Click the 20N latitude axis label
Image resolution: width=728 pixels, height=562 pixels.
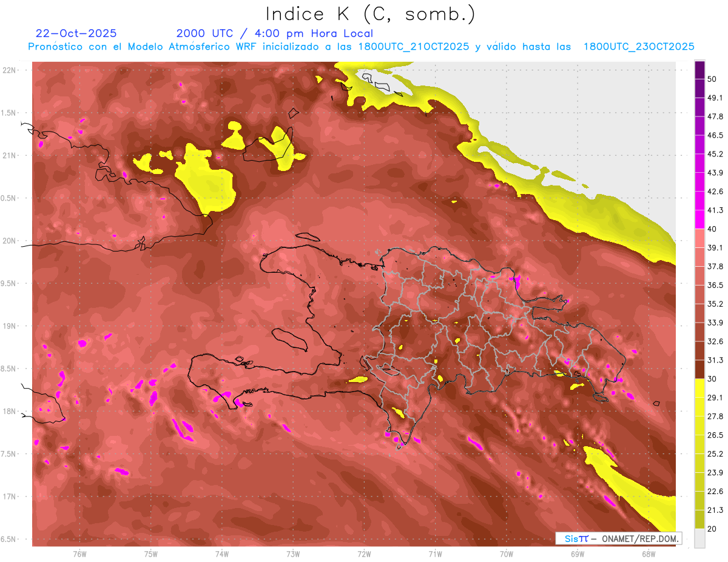point(10,241)
